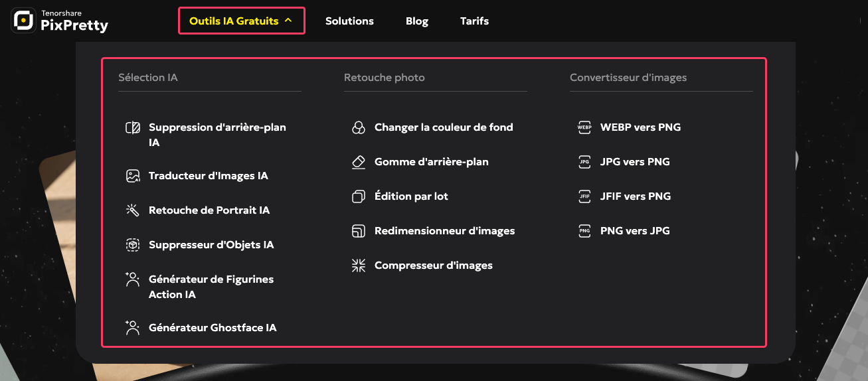Image resolution: width=868 pixels, height=381 pixels.
Task: Open the Tarifs pricing page
Action: (474, 21)
